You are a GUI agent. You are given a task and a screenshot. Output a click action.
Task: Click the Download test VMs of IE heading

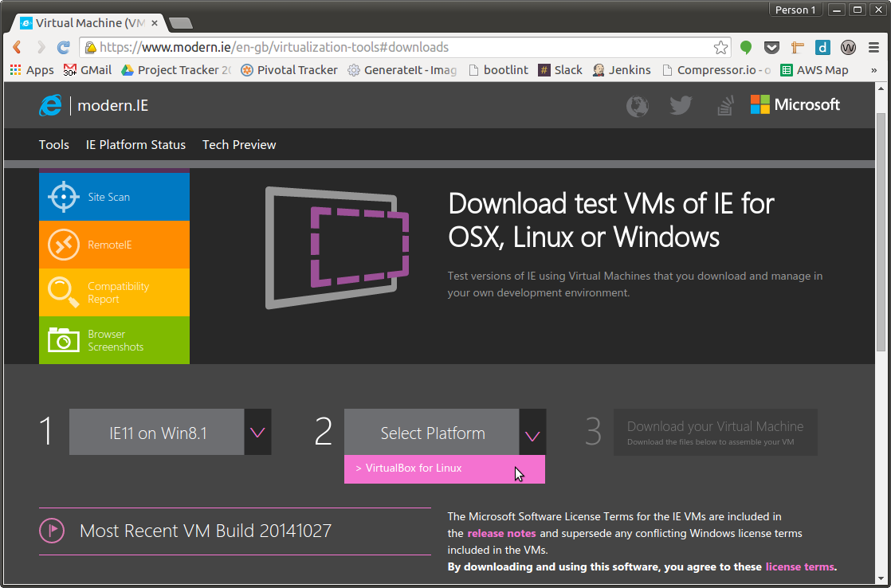pos(610,220)
